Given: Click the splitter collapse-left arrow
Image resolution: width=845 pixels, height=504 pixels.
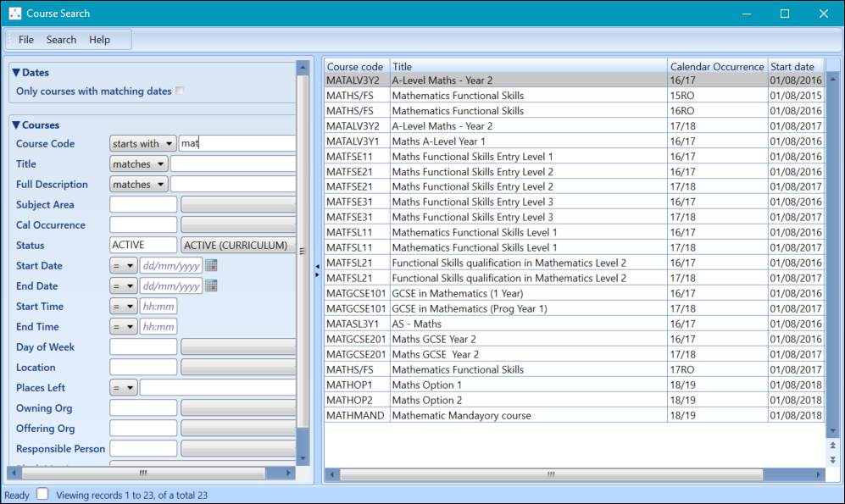Looking at the screenshot, I should (317, 266).
